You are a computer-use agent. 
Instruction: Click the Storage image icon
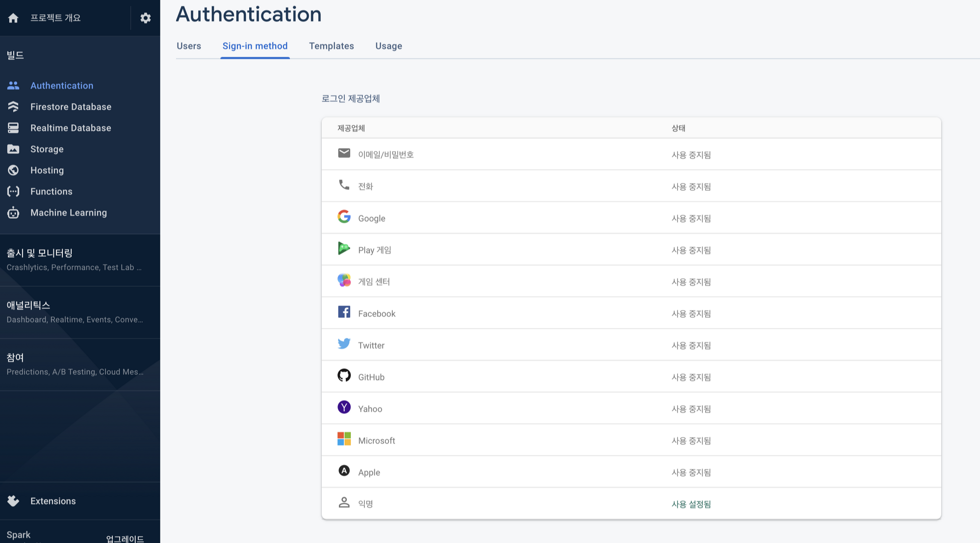(13, 149)
